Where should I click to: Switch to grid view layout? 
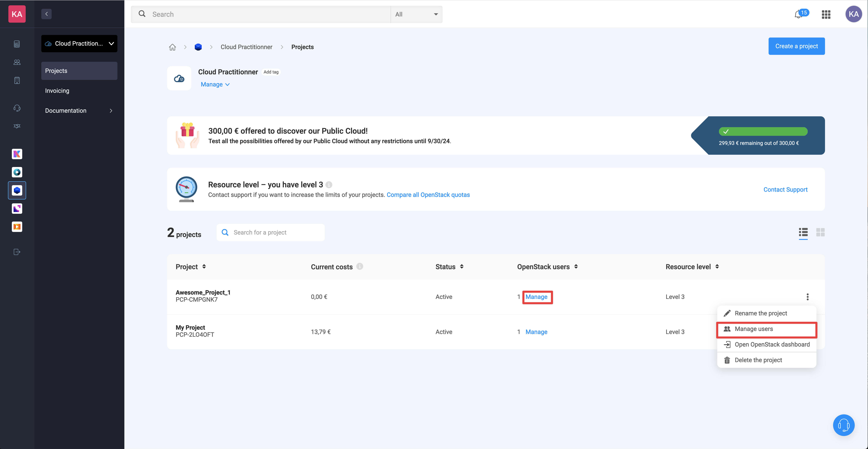[821, 232]
